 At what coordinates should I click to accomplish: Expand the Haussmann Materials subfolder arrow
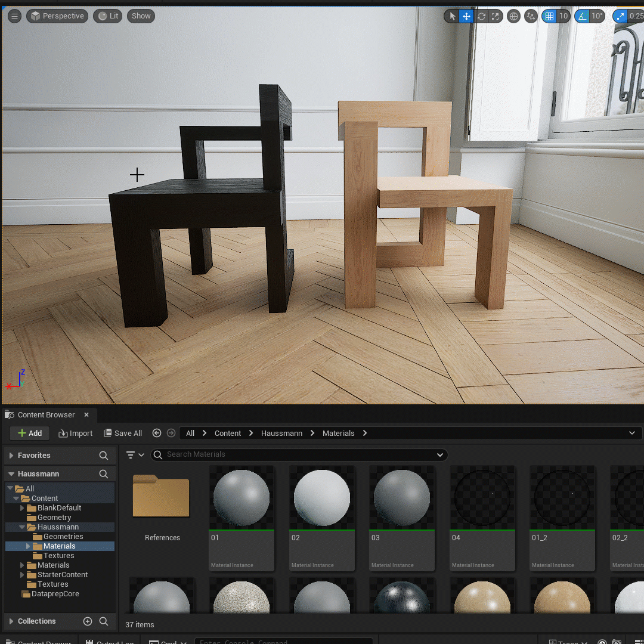[x=28, y=546]
